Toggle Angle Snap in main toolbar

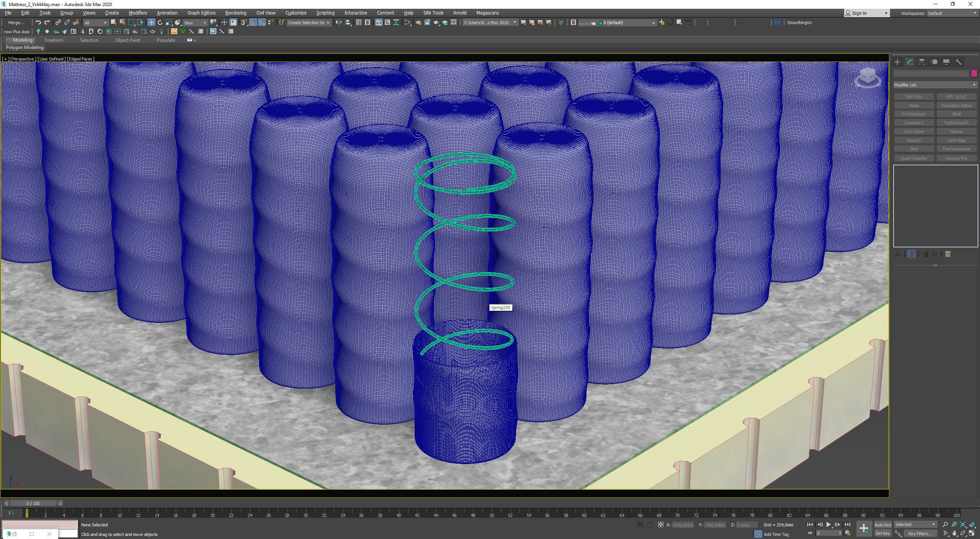[253, 23]
